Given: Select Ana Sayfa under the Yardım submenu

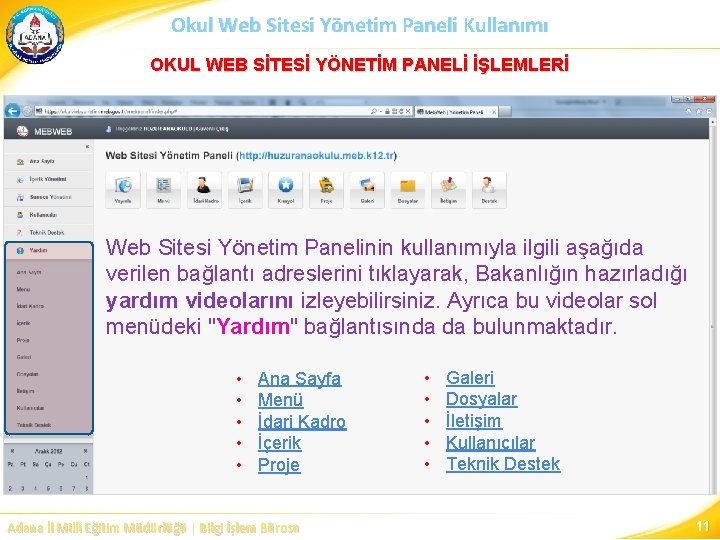Looking at the screenshot, I should point(29,272).
